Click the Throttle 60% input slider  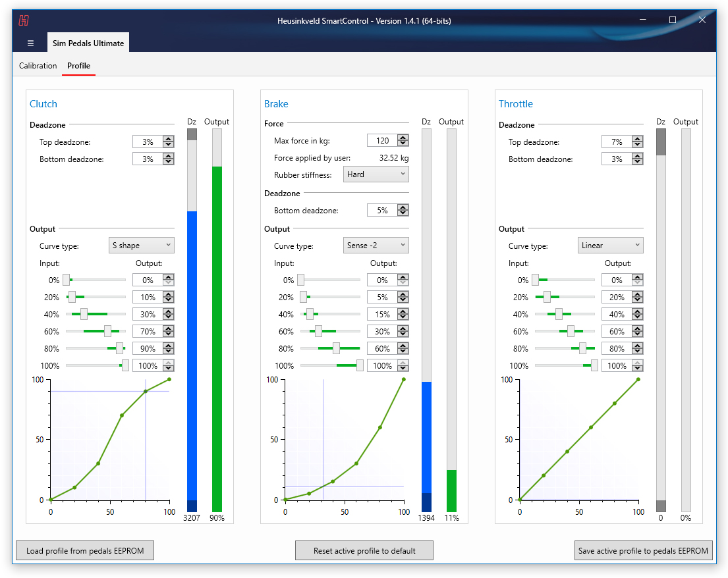(565, 331)
